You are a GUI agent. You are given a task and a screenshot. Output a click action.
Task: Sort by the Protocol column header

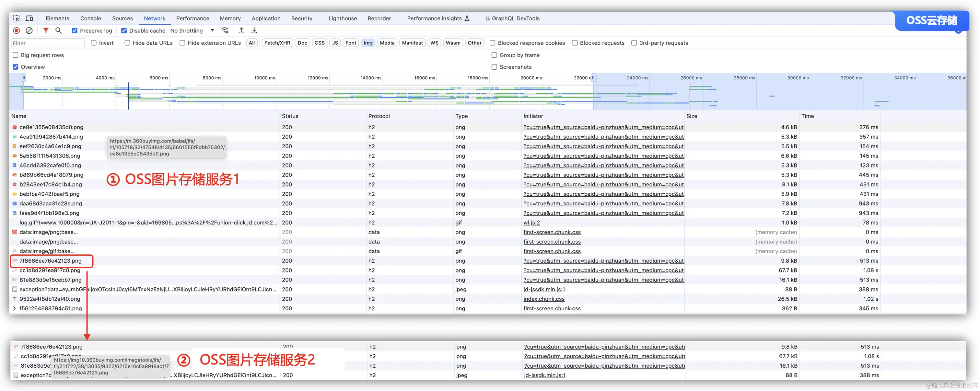pos(409,116)
